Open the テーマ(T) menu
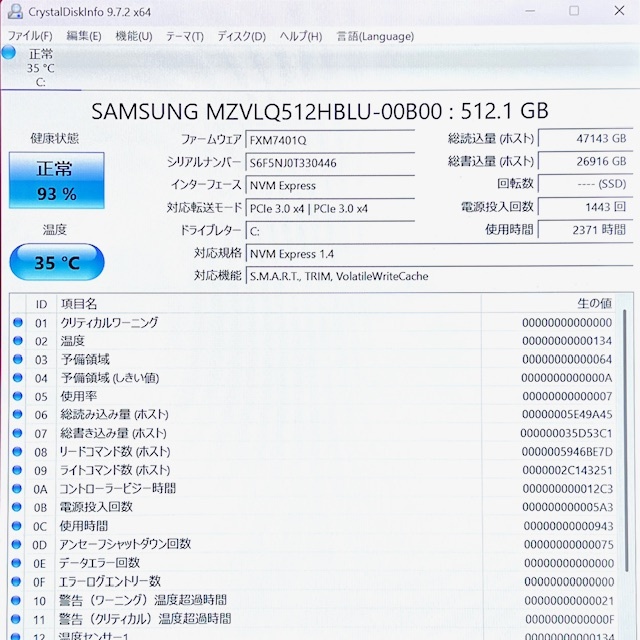Viewport: 640px width, 640px height. tap(184, 36)
